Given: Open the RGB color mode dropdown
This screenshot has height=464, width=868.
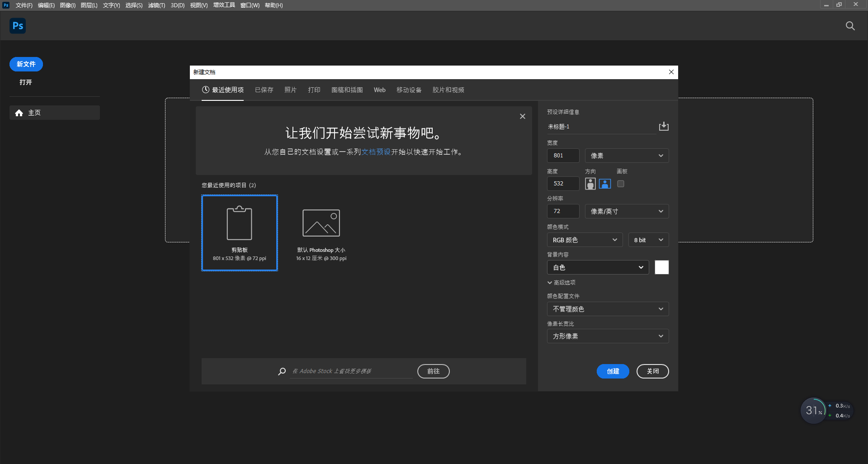Looking at the screenshot, I should (x=584, y=240).
